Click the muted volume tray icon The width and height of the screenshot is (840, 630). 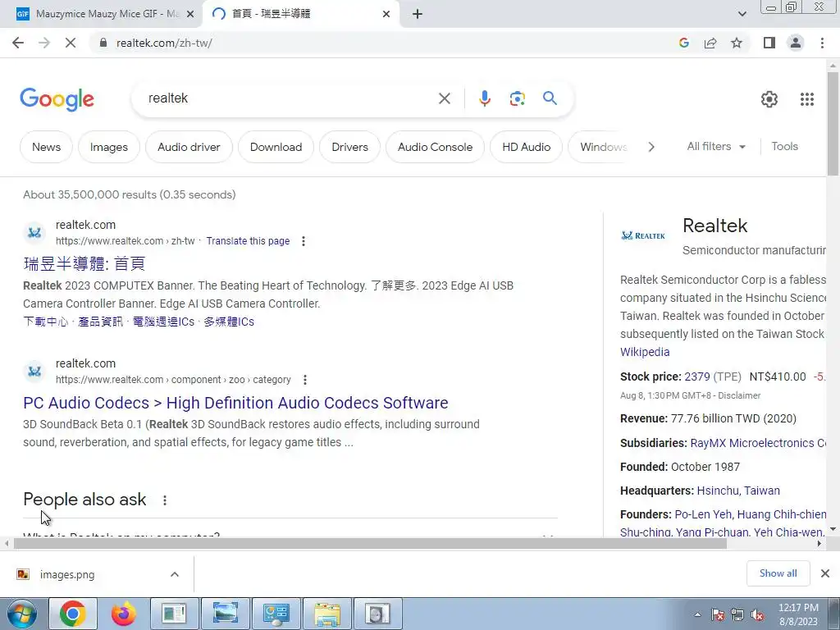coord(757,615)
